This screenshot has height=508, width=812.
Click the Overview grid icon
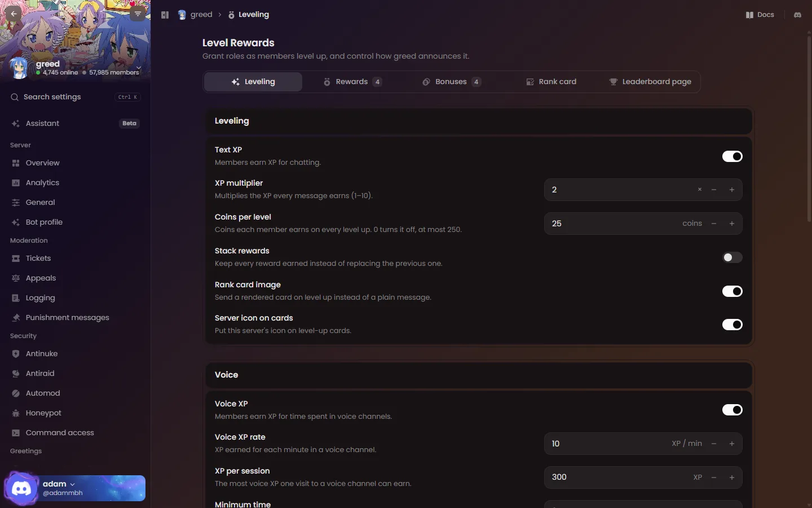coord(16,163)
